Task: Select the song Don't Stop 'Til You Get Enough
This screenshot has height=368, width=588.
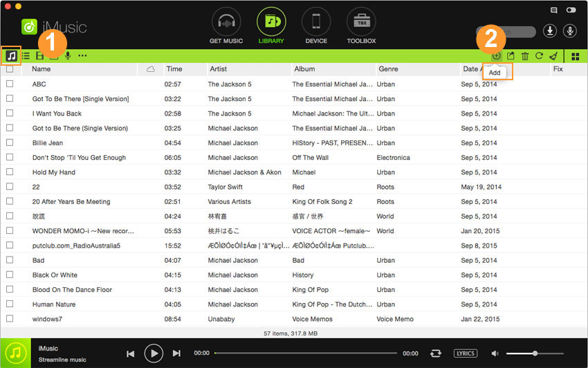Action: tap(79, 158)
